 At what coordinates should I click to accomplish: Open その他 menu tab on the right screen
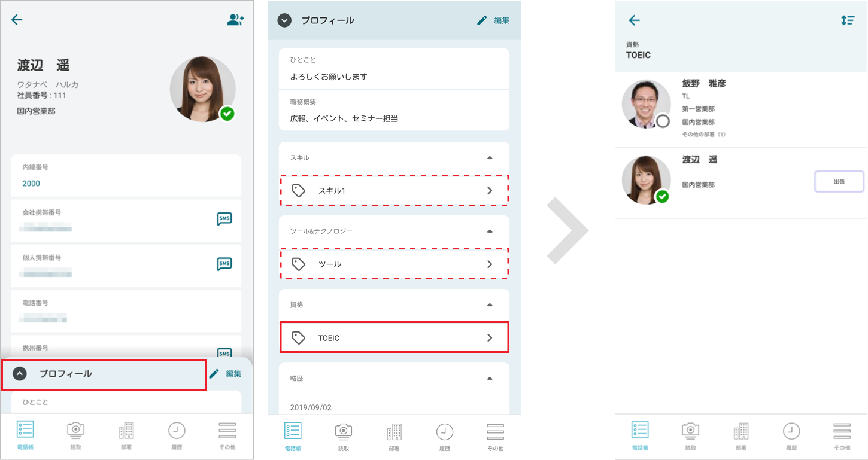[x=842, y=434]
